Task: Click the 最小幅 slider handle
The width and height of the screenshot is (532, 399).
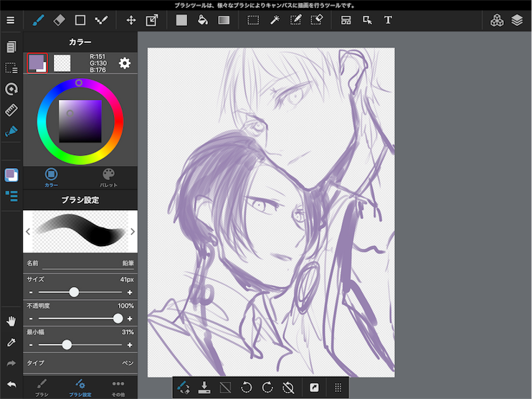Action: coord(67,344)
